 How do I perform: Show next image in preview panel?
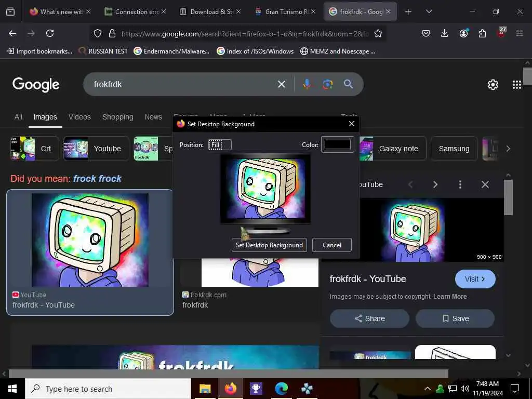tap(435, 184)
